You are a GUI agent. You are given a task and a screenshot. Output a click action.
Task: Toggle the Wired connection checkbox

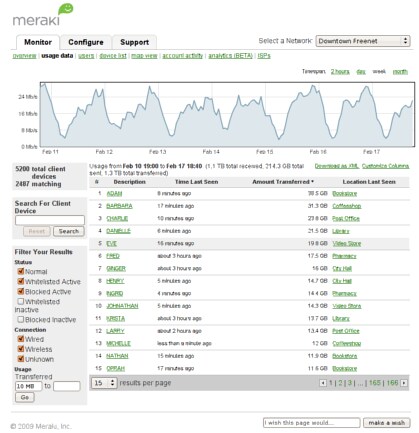(21, 339)
